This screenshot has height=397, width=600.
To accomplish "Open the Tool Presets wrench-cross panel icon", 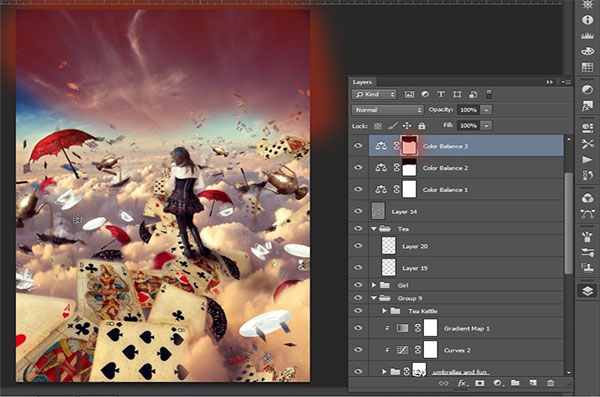I will 587,144.
